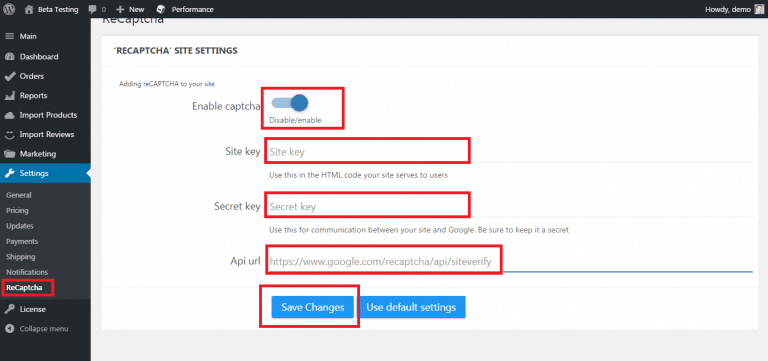Click Performance in the admin bar
This screenshot has height=361, width=768.
click(192, 9)
